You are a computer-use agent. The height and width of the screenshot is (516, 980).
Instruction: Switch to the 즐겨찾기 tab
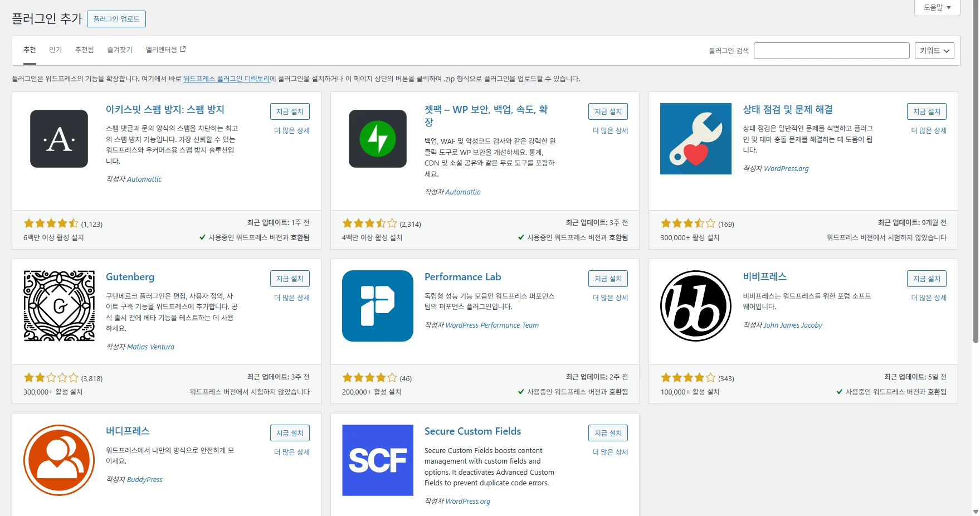(120, 50)
